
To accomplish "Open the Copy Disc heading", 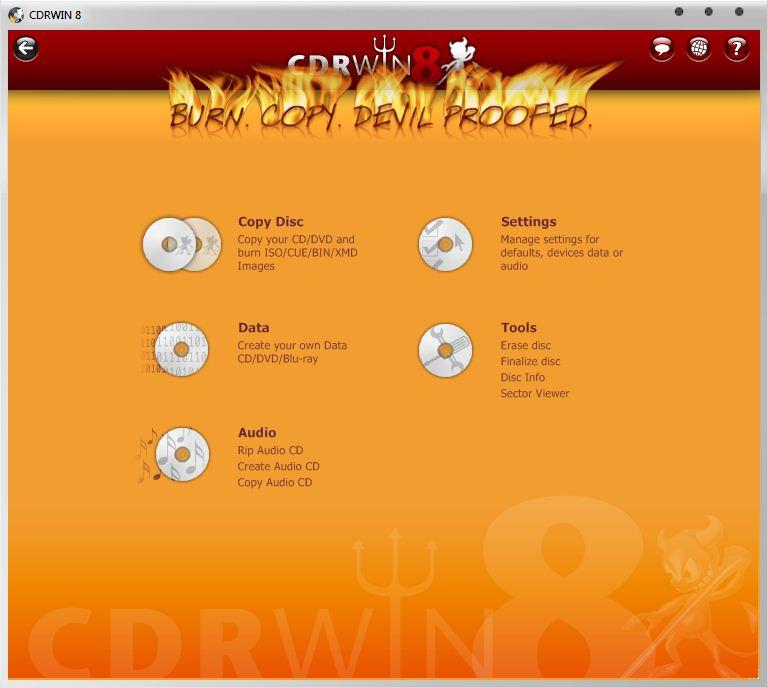I will pyautogui.click(x=270, y=222).
